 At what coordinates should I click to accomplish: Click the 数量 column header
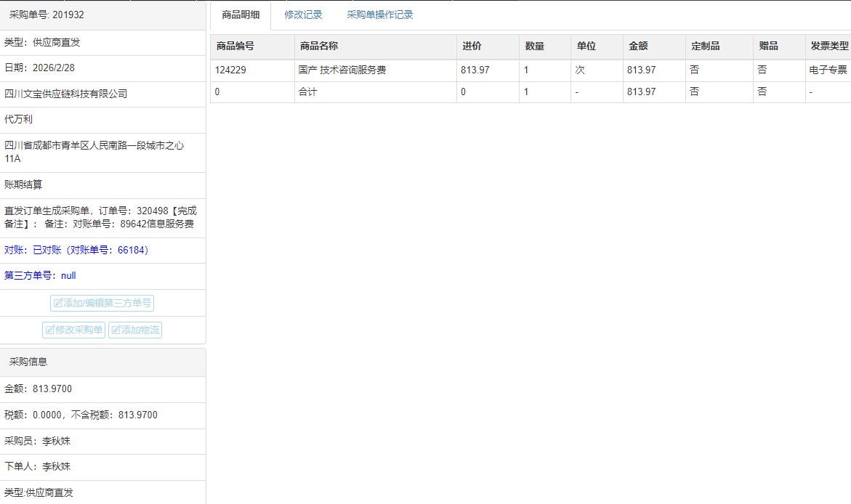pyautogui.click(x=535, y=46)
